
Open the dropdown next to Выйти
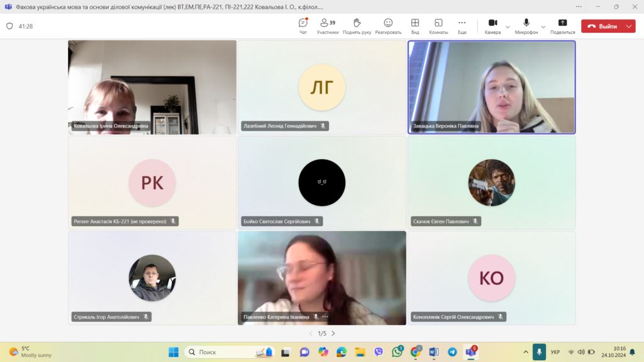point(627,26)
